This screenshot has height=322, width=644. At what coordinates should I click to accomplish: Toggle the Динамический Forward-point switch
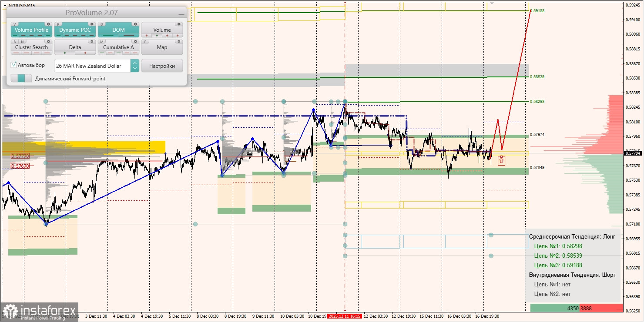(x=20, y=79)
